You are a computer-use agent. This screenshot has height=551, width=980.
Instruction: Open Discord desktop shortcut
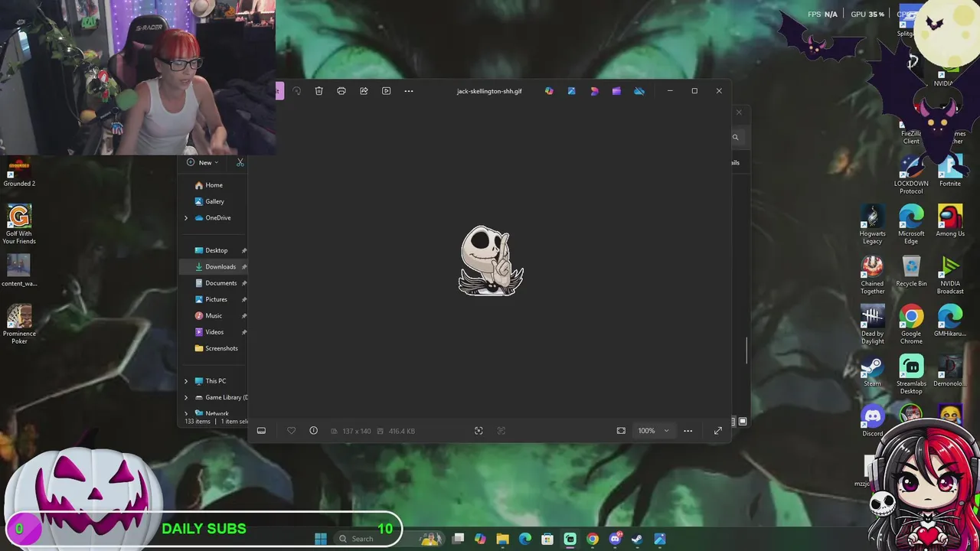872,421
